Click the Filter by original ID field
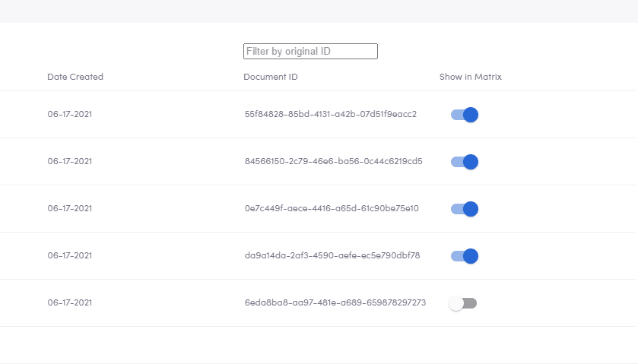 (x=310, y=51)
